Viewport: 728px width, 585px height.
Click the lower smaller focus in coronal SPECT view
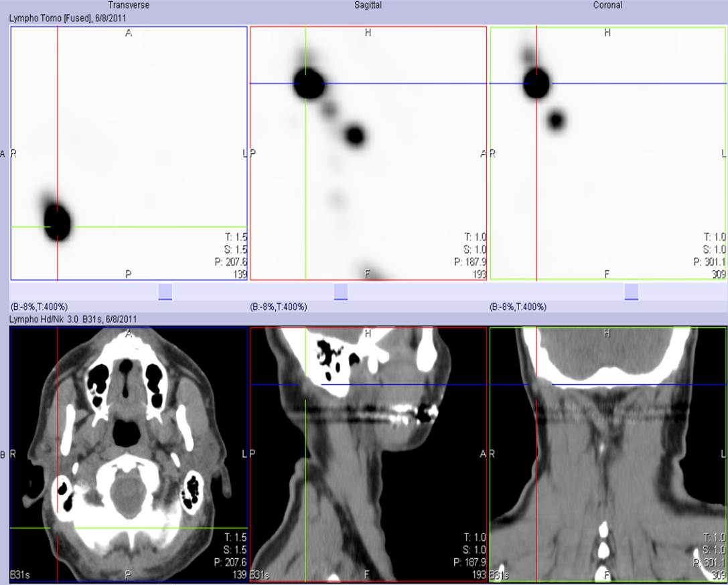(556, 120)
